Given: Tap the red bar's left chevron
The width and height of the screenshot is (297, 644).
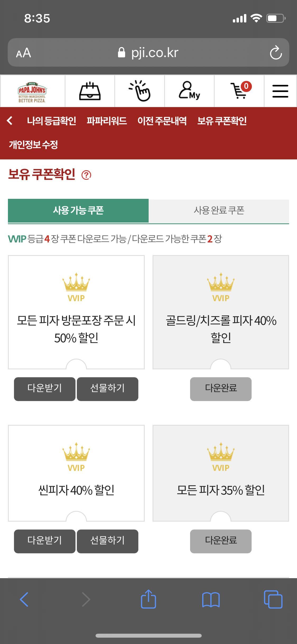Looking at the screenshot, I should pyautogui.click(x=10, y=121).
